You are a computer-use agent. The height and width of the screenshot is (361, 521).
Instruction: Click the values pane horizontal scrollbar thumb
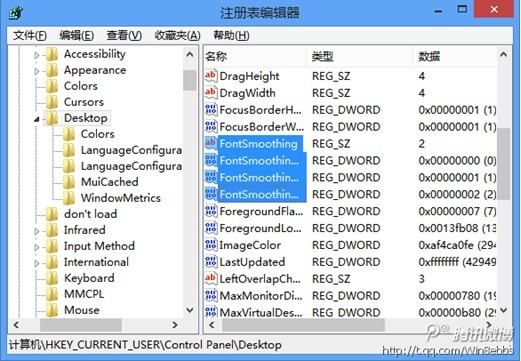(x=303, y=325)
